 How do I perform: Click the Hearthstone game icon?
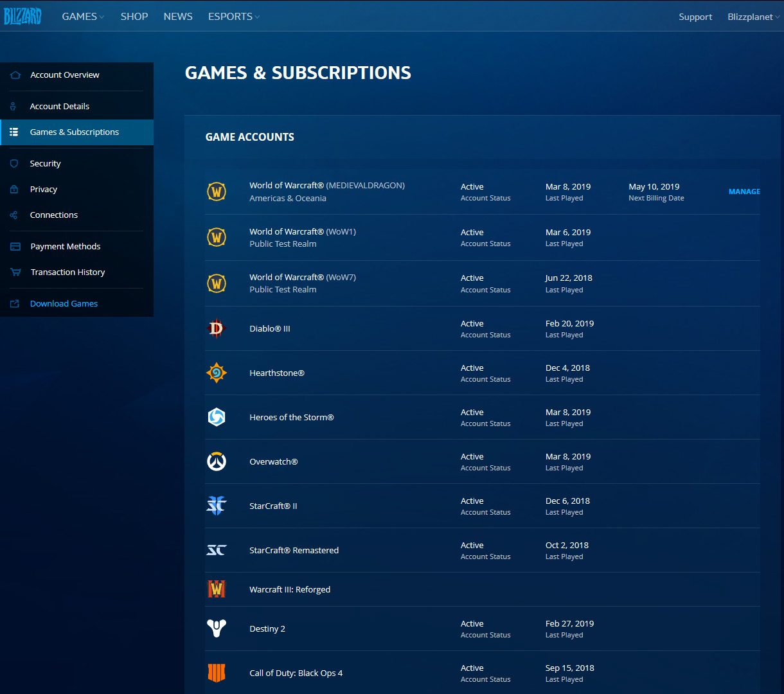coord(217,373)
